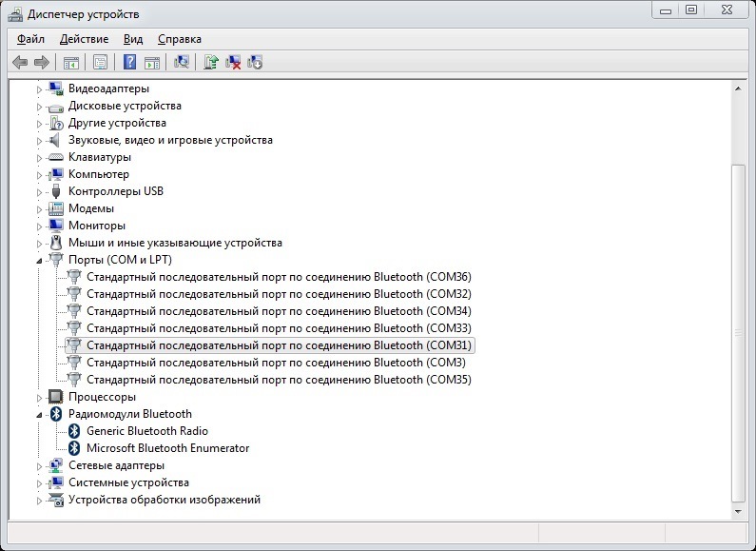The height and width of the screenshot is (551, 756).
Task: Select the Компьютер label
Action: tap(99, 174)
